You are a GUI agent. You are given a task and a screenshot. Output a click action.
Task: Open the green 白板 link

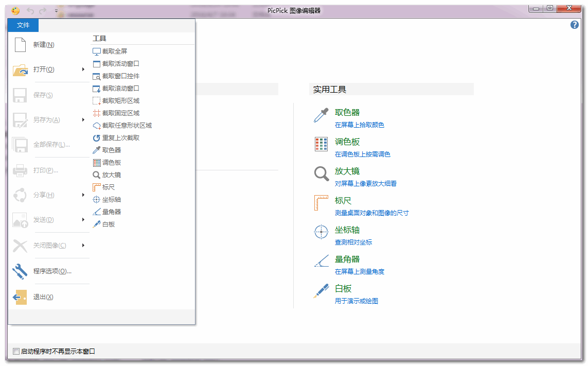(343, 288)
